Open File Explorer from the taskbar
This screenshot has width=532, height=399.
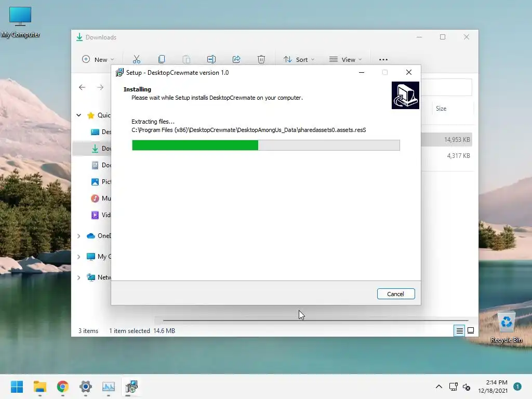click(x=39, y=387)
